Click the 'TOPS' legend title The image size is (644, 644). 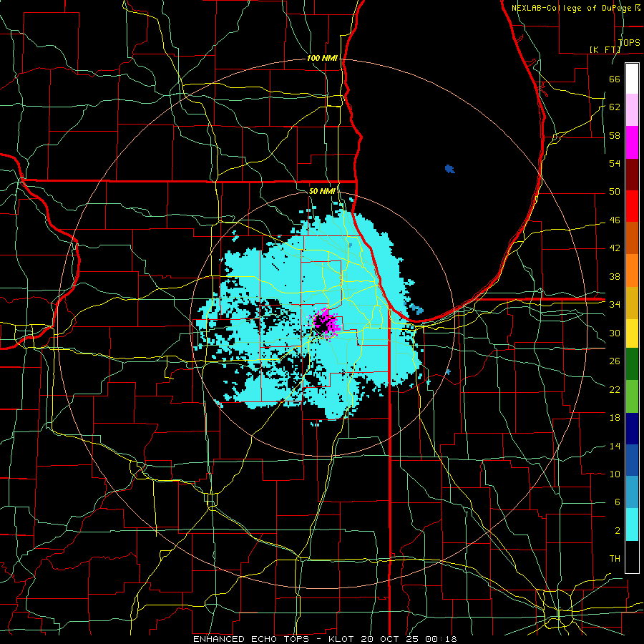[629, 42]
